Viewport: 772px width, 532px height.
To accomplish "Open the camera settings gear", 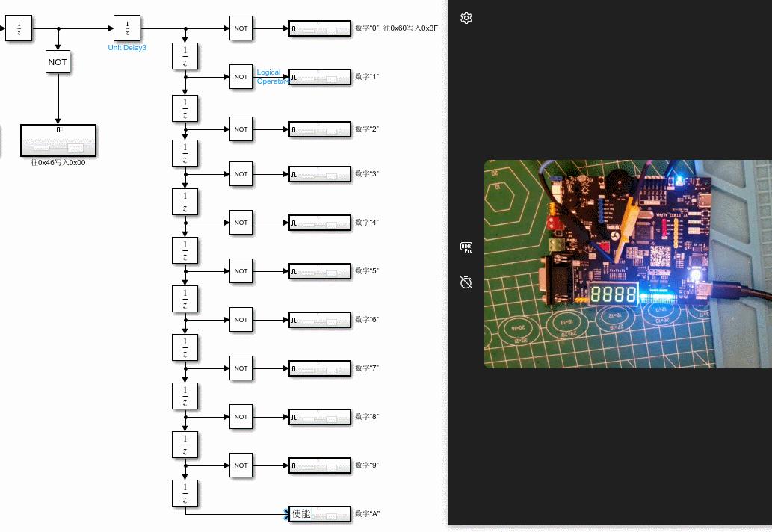I will 466,17.
